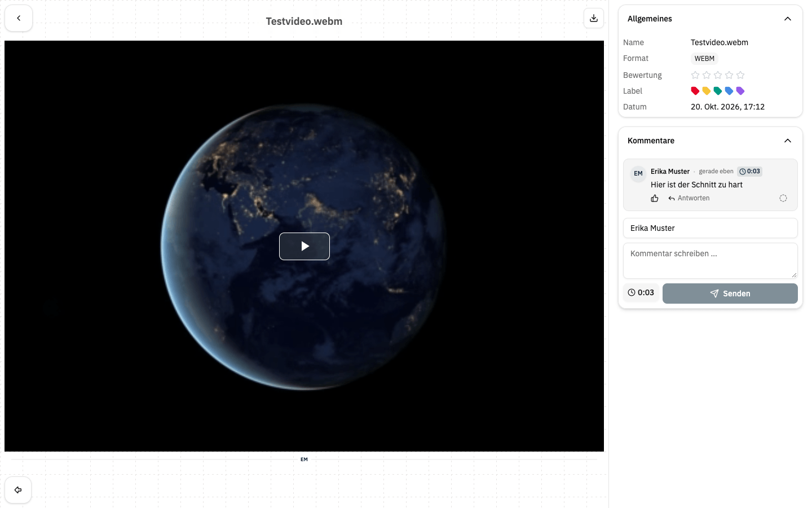812x508 pixels.
Task: Collapse the Allgemeines section
Action: pos(788,19)
